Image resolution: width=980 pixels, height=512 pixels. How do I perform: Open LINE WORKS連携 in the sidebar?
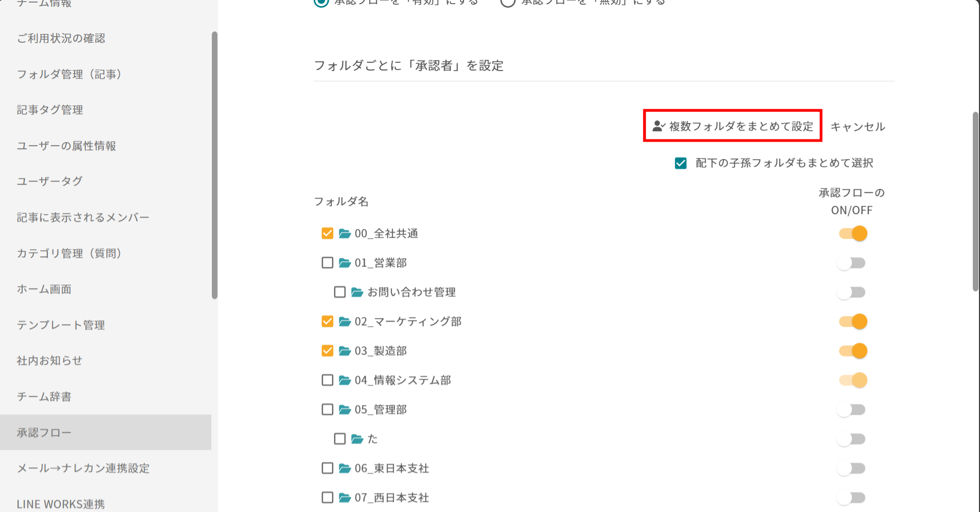(61, 504)
